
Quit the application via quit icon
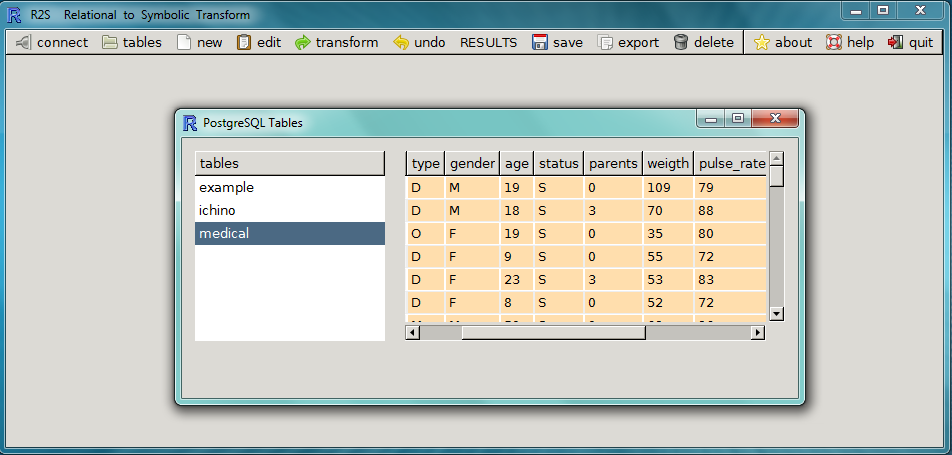point(895,43)
